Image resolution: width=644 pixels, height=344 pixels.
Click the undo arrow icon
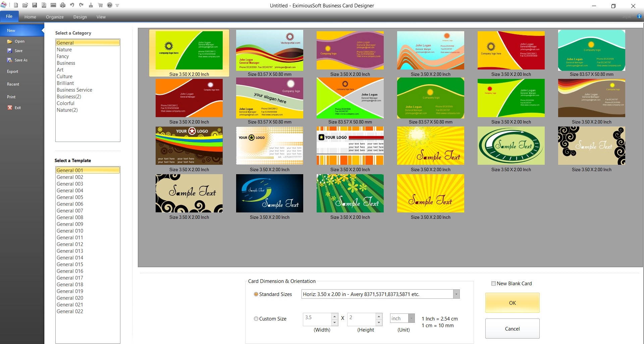point(72,5)
